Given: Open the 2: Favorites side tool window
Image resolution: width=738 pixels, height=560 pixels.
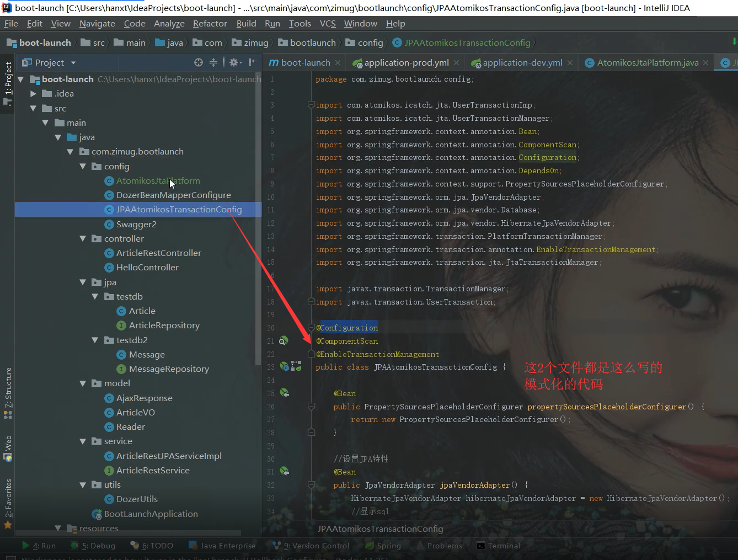Looking at the screenshot, I should [8, 503].
